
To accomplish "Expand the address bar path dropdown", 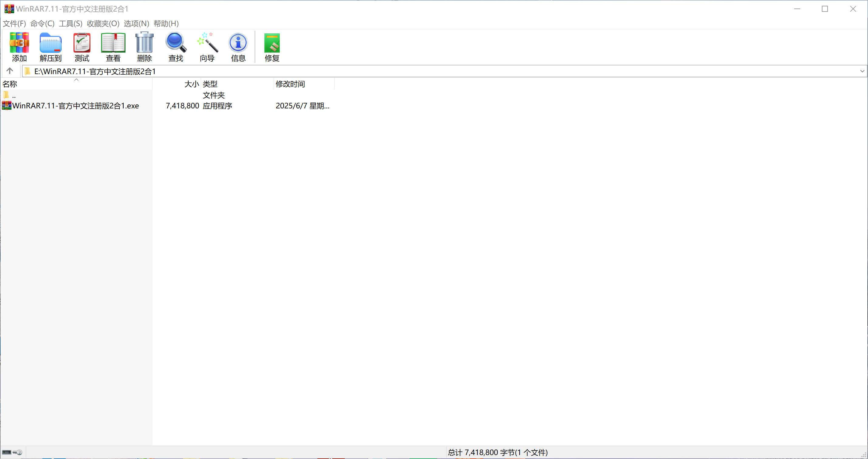I will [862, 71].
